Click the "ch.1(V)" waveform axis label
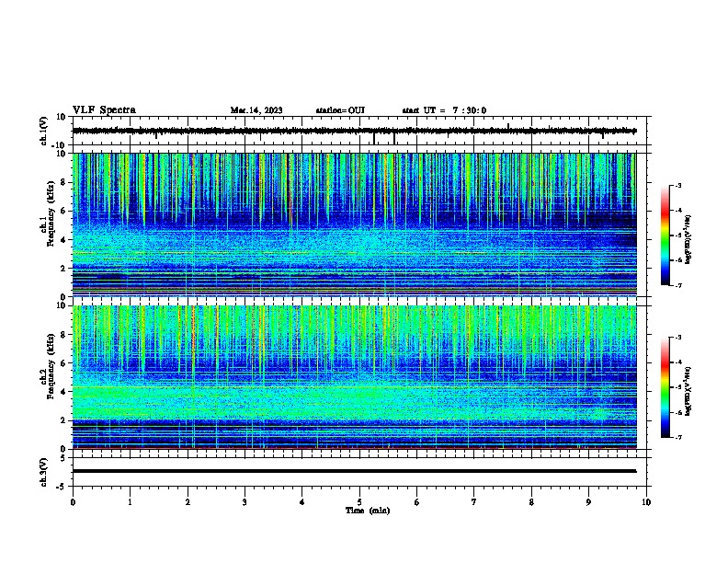The width and height of the screenshot is (728, 563). [43, 131]
